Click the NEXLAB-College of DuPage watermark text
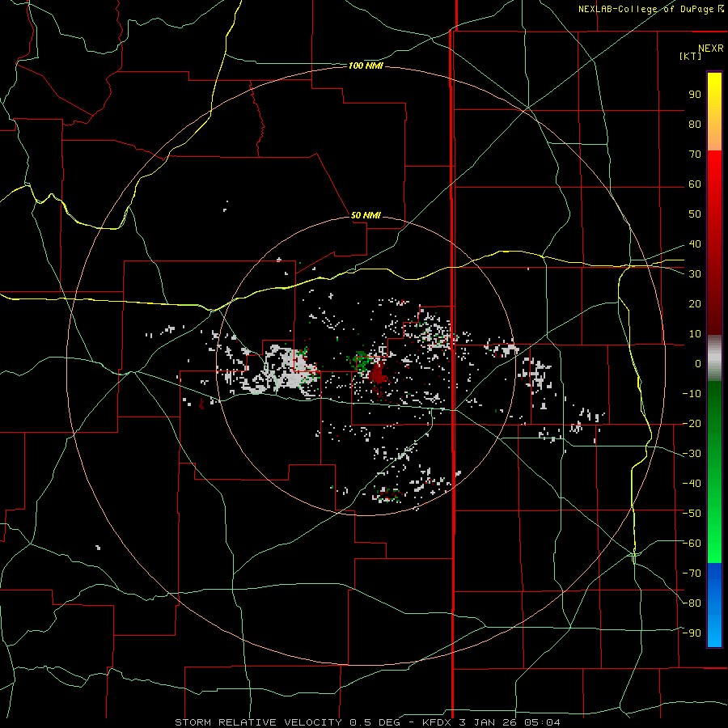The width and height of the screenshot is (728, 728). pos(650,9)
